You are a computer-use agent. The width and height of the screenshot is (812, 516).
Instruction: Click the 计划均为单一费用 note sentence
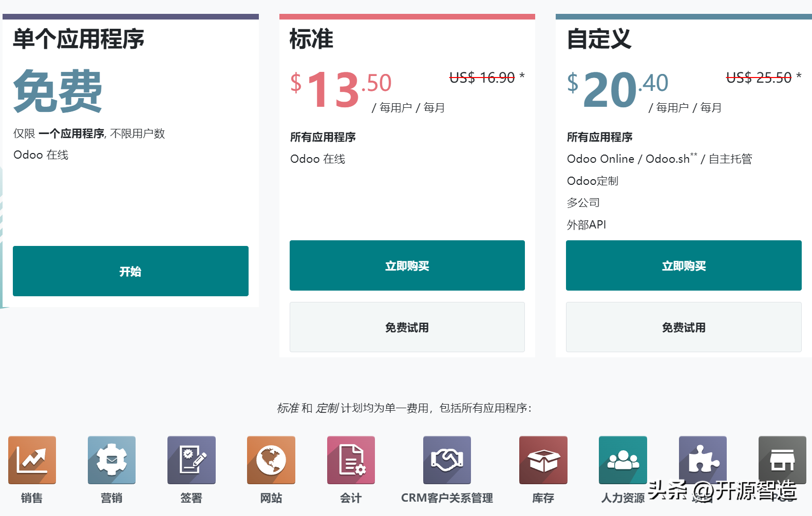tap(405, 408)
